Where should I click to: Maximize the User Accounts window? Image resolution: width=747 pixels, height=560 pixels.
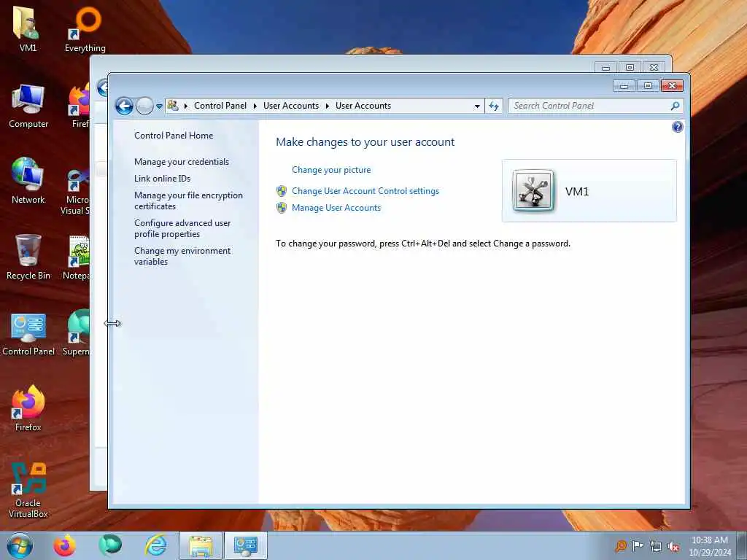pyautogui.click(x=648, y=86)
